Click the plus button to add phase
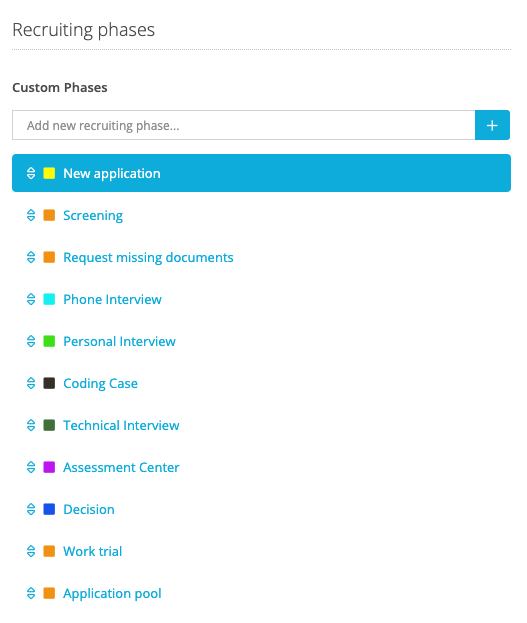The height and width of the screenshot is (623, 527). (x=492, y=125)
